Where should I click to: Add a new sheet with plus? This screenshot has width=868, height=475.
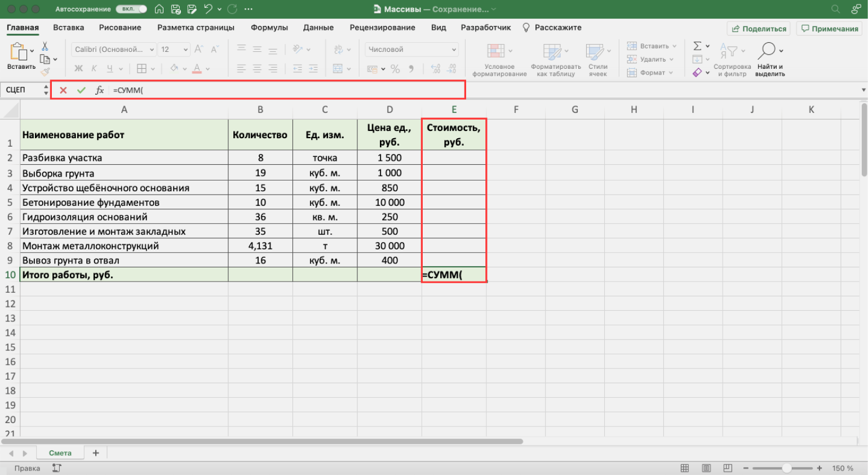click(x=96, y=453)
